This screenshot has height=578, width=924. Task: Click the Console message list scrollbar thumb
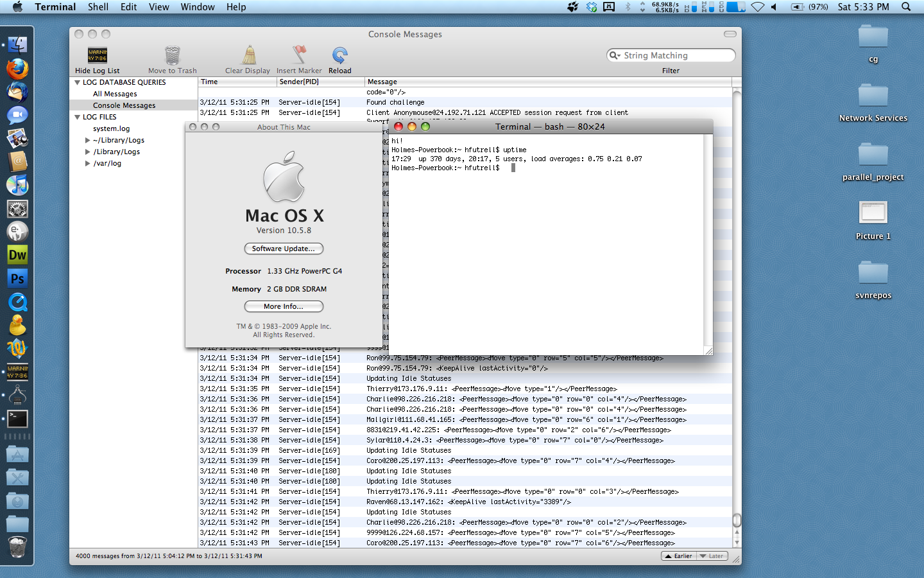(x=737, y=520)
